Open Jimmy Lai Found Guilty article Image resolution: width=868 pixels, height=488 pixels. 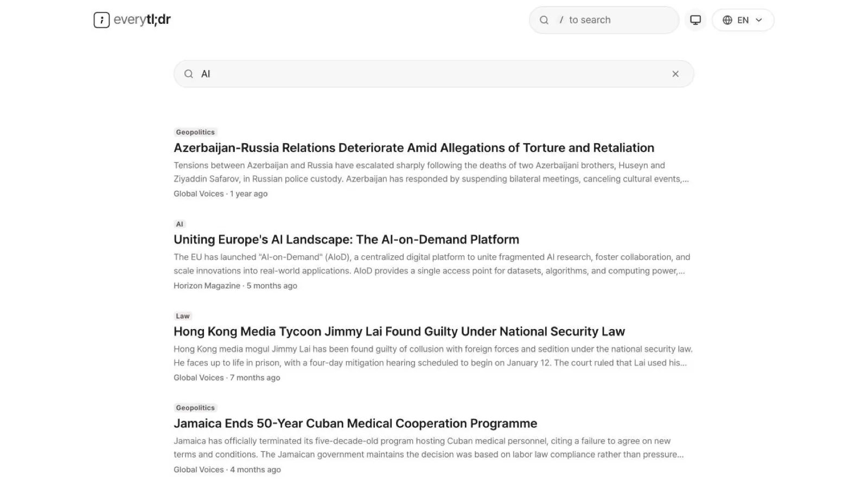click(x=399, y=332)
